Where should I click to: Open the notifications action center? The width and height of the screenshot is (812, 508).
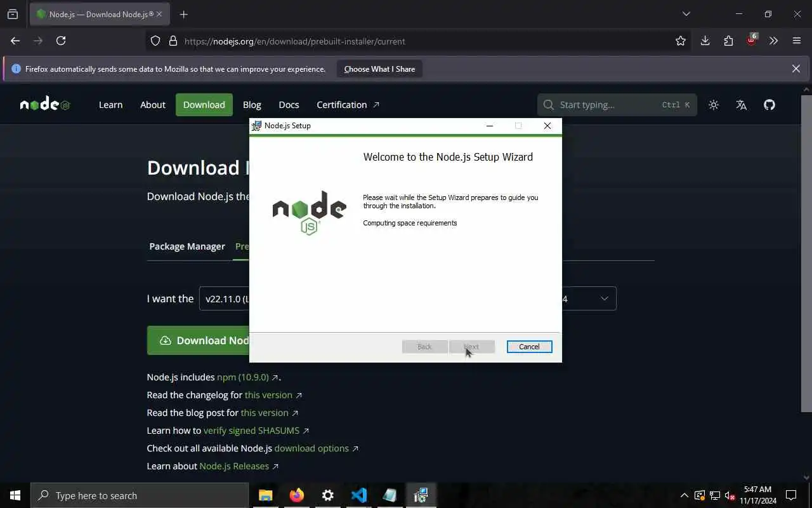pyautogui.click(x=791, y=495)
